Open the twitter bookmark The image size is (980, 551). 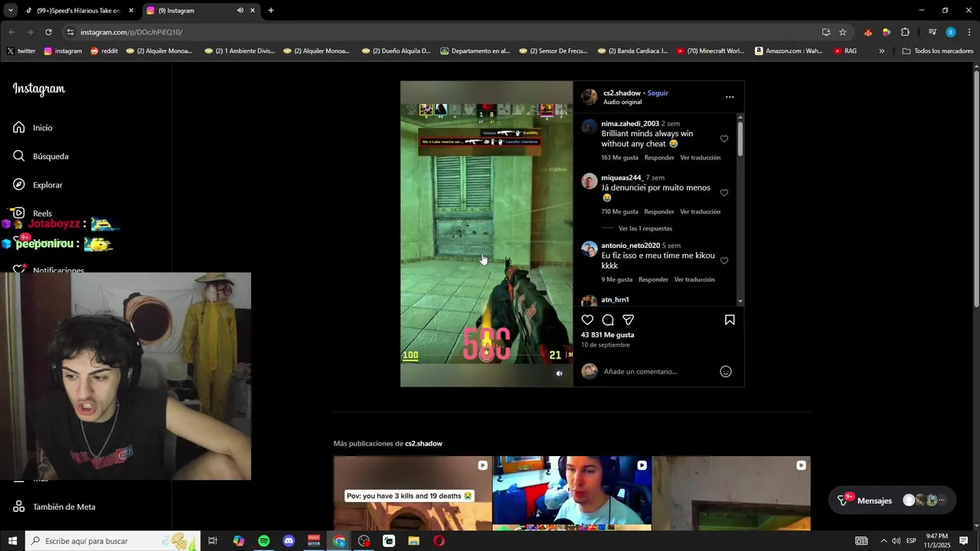click(21, 51)
